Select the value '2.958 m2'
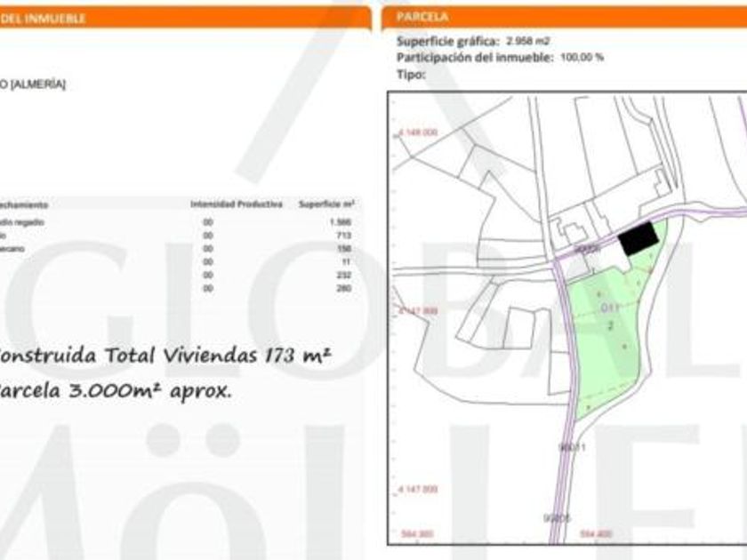Image resolution: width=747 pixels, height=560 pixels. click(x=528, y=42)
